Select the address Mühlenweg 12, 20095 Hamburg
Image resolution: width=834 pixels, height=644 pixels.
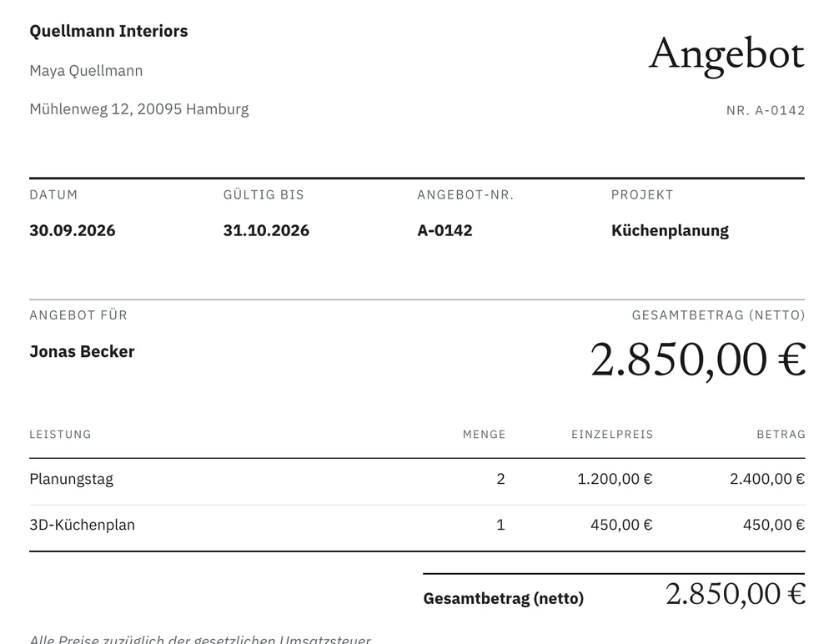click(139, 109)
